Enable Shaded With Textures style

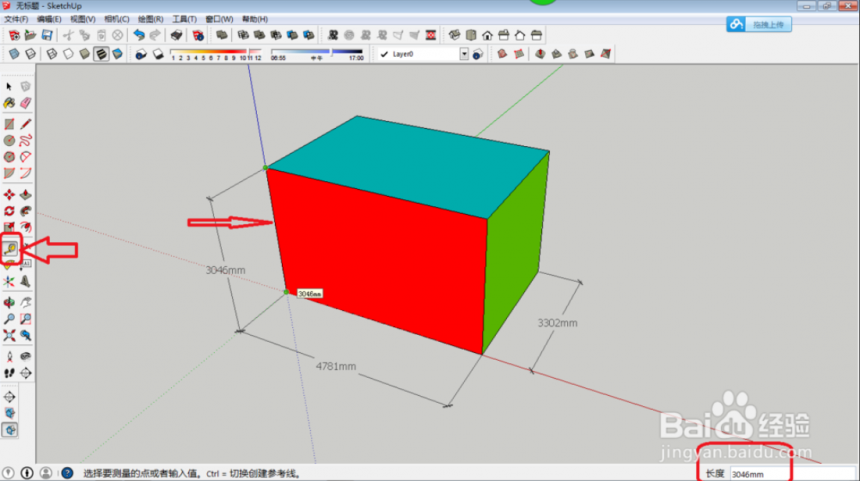[101, 54]
